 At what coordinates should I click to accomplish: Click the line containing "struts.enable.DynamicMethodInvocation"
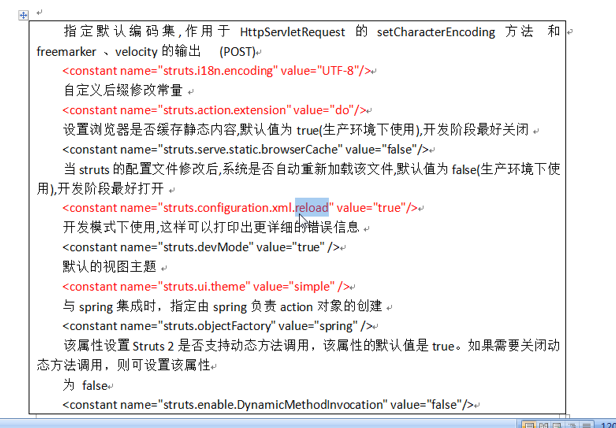(x=268, y=404)
